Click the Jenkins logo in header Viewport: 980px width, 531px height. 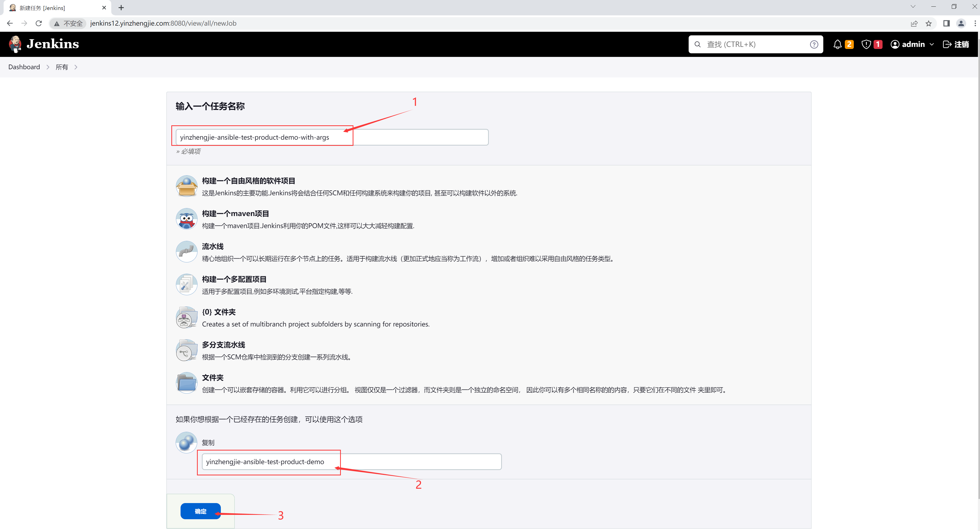(x=44, y=44)
